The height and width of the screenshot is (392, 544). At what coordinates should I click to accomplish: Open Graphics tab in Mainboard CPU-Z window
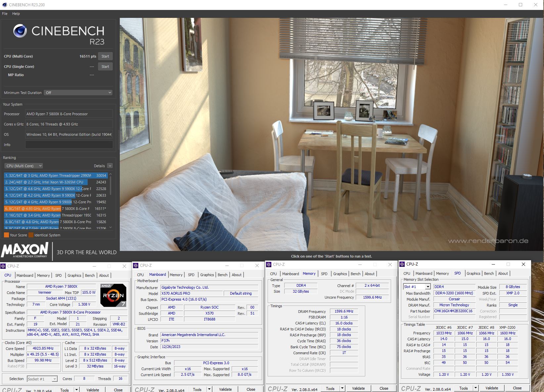coord(207,275)
